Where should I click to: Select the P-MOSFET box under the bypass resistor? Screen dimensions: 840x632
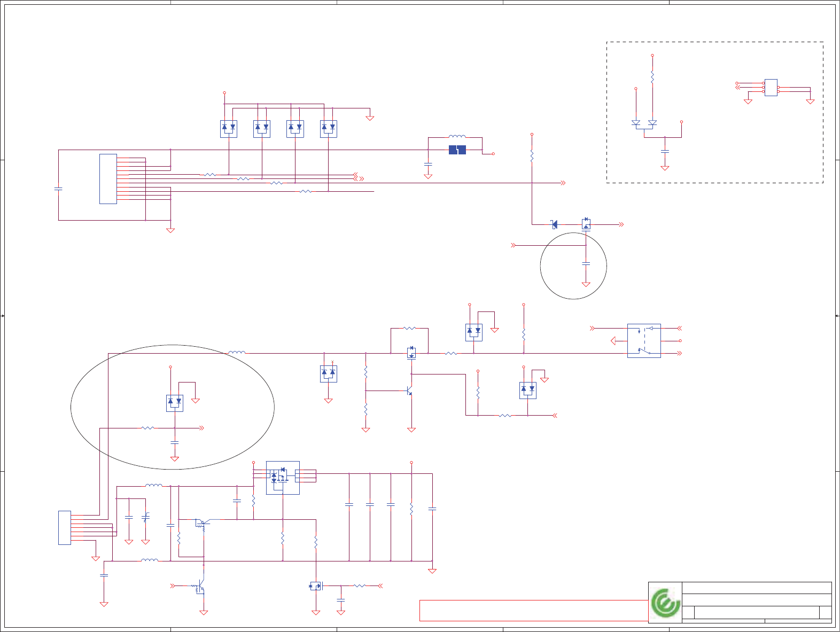pos(411,353)
